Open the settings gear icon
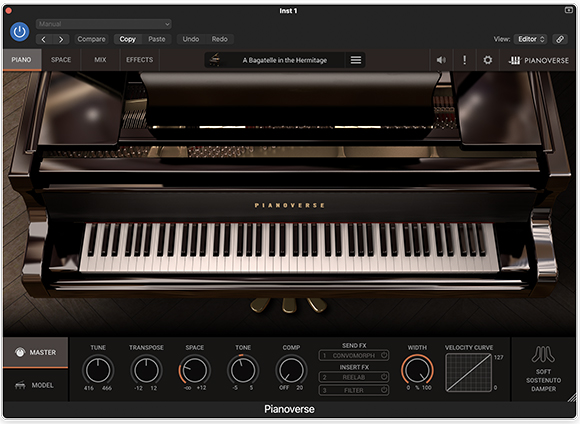580x424 pixels. (x=488, y=60)
